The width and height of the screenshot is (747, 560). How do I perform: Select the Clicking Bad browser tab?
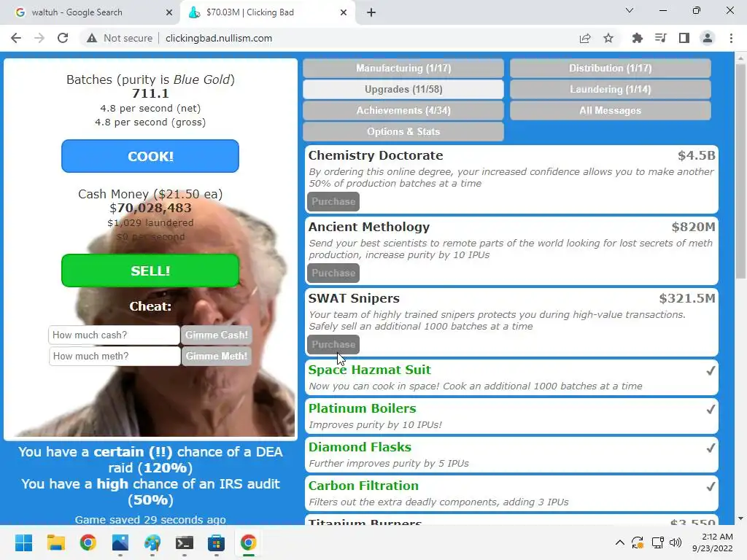pos(267,12)
